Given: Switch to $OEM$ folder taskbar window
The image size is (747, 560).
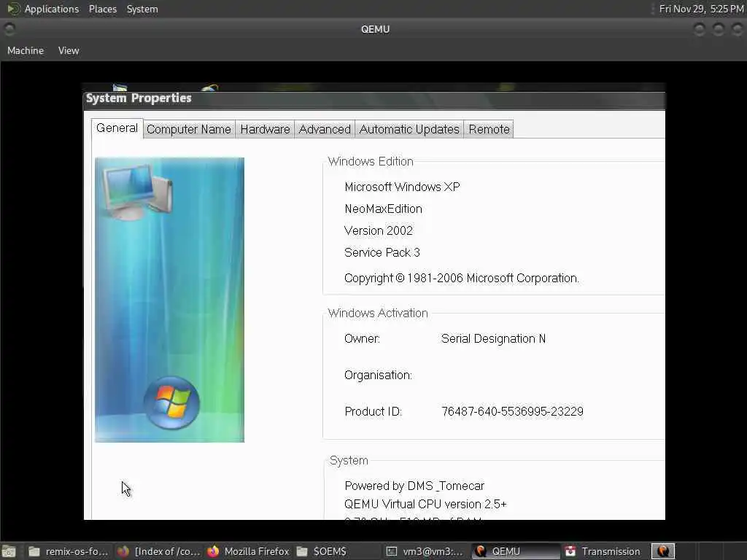Looking at the screenshot, I should click(x=322, y=551).
